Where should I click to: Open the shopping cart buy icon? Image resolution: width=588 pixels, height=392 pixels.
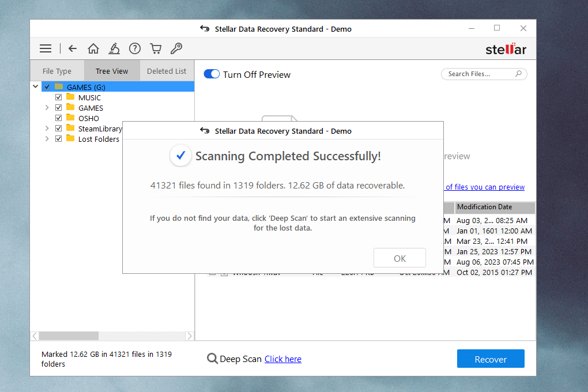tap(156, 48)
